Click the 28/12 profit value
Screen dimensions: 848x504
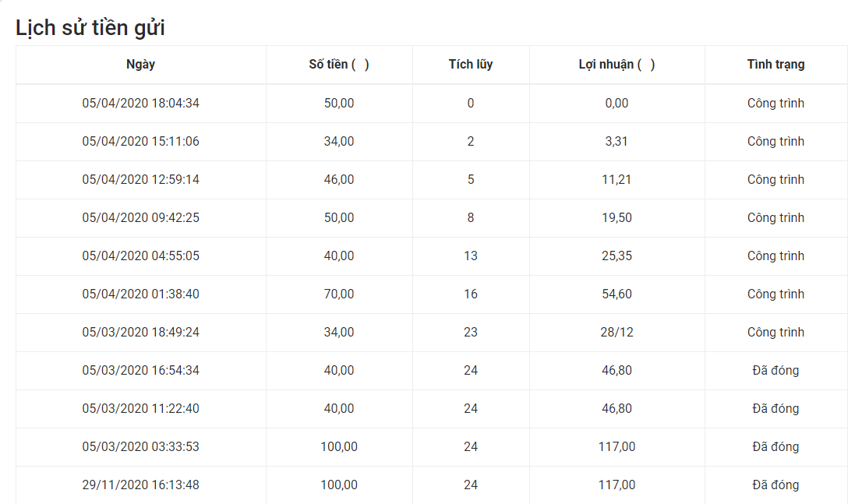tap(617, 332)
